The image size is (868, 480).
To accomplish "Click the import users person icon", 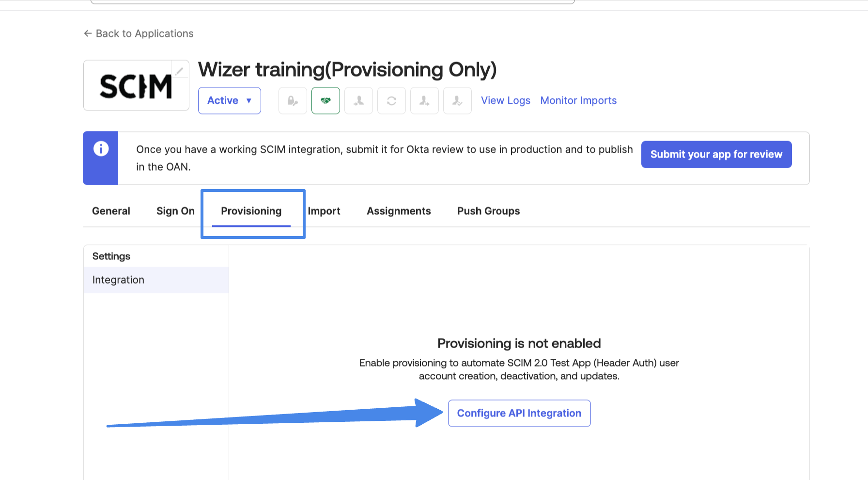I will tap(358, 101).
